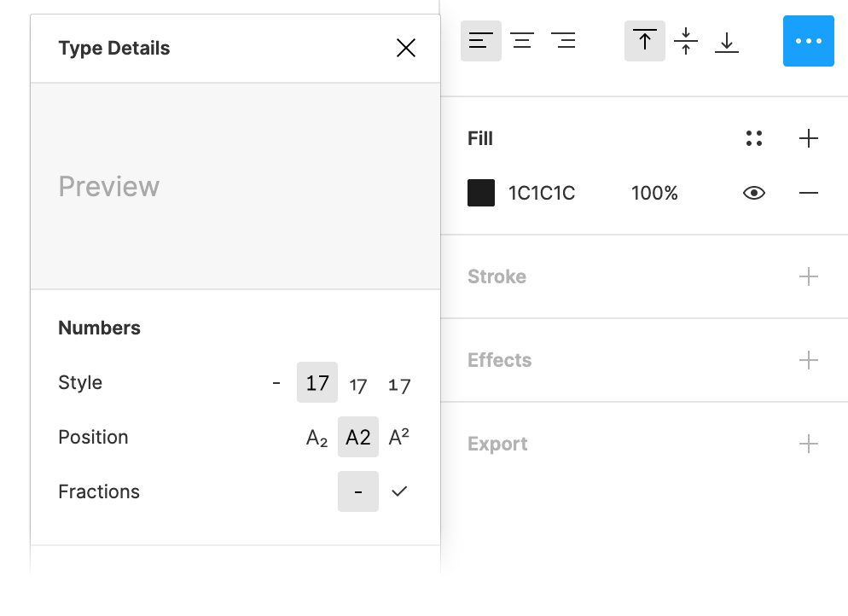Align text to the top
The image size is (848, 616).
click(x=645, y=41)
